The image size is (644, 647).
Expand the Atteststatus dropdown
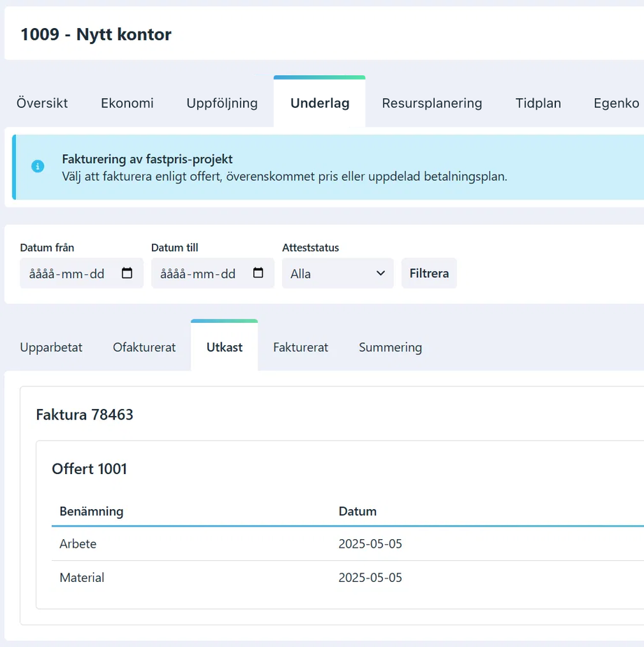pos(337,273)
